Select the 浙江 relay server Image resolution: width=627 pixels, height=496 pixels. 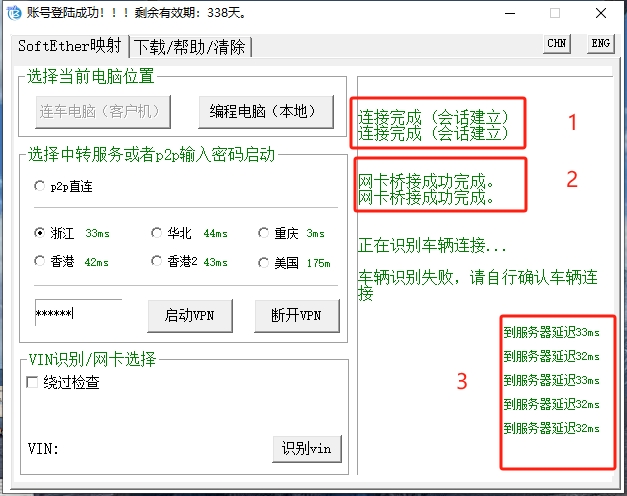coord(40,233)
